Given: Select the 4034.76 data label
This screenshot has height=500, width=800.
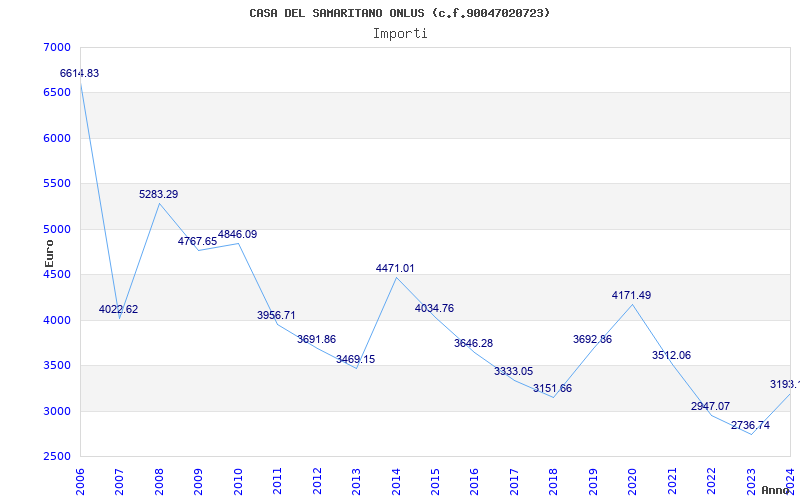Looking at the screenshot, I should pyautogui.click(x=434, y=309).
